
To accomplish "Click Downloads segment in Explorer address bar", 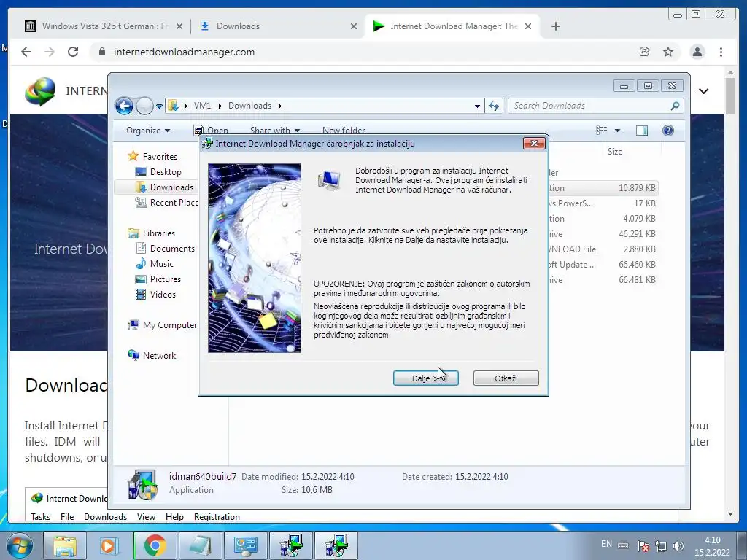I will click(x=249, y=106).
